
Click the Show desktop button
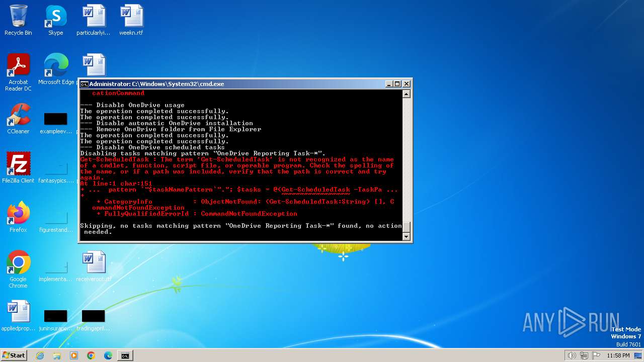click(x=639, y=355)
